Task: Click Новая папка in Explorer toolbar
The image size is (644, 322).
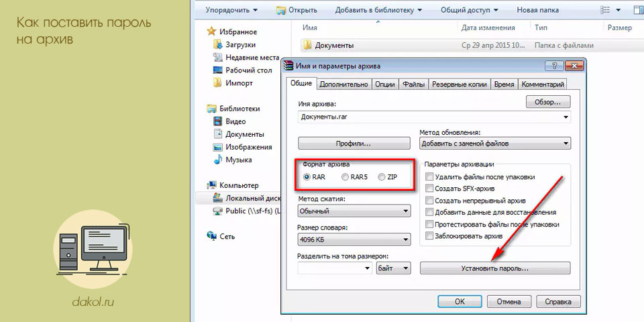Action: tap(537, 10)
